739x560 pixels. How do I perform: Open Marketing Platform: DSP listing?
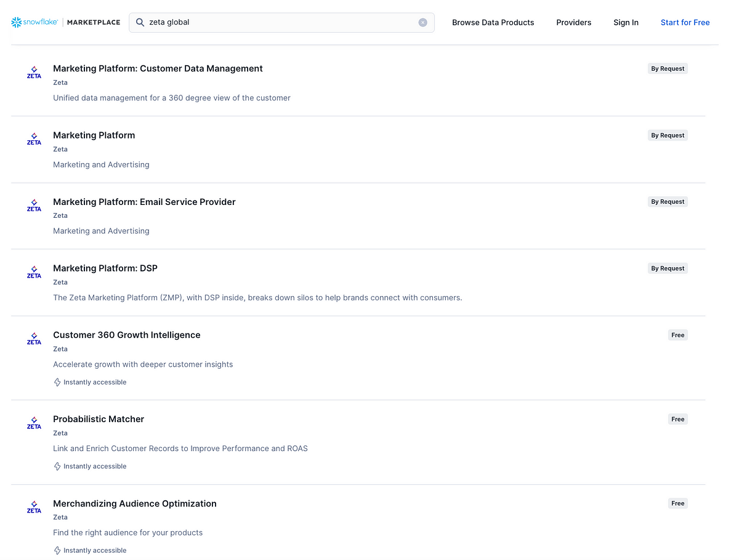(x=105, y=268)
